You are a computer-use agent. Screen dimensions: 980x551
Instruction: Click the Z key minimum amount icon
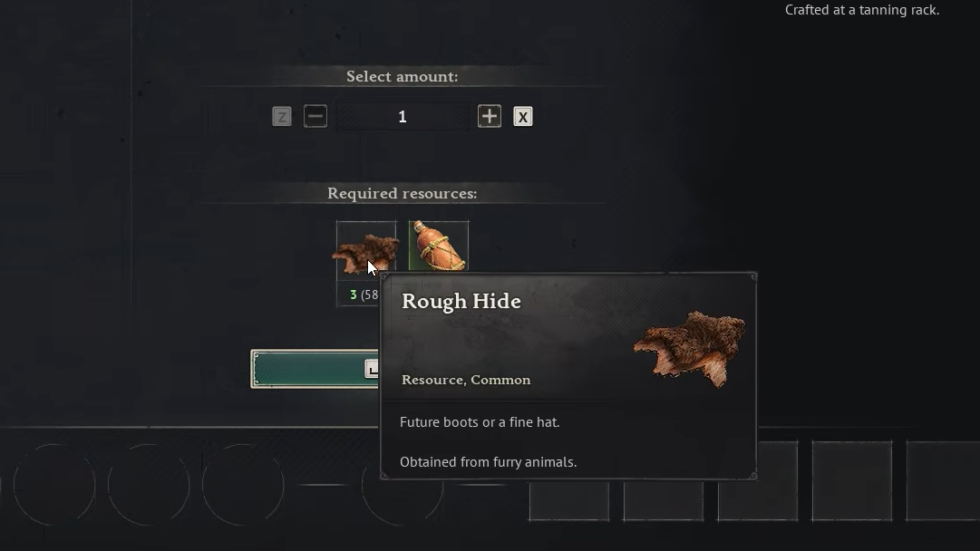[x=282, y=116]
